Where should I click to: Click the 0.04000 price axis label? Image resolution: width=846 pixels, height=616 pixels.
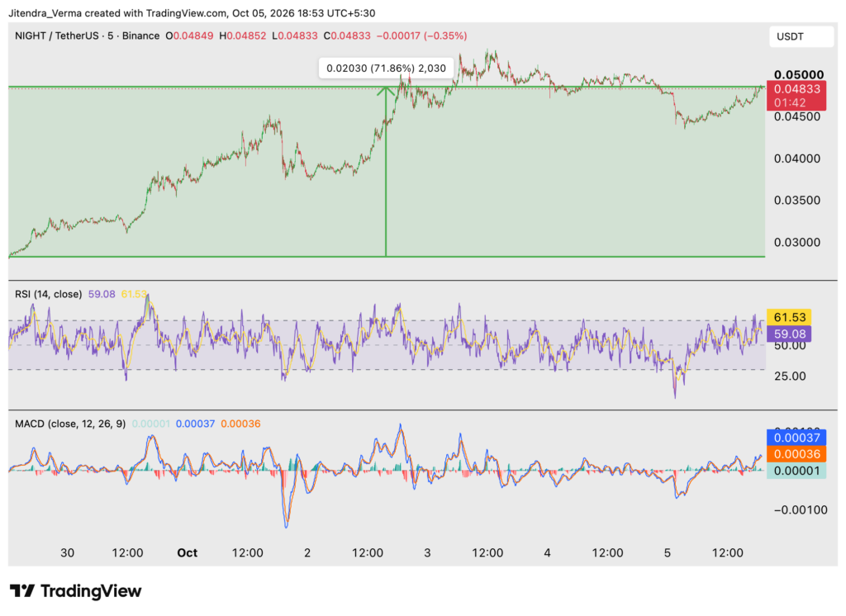pos(797,159)
